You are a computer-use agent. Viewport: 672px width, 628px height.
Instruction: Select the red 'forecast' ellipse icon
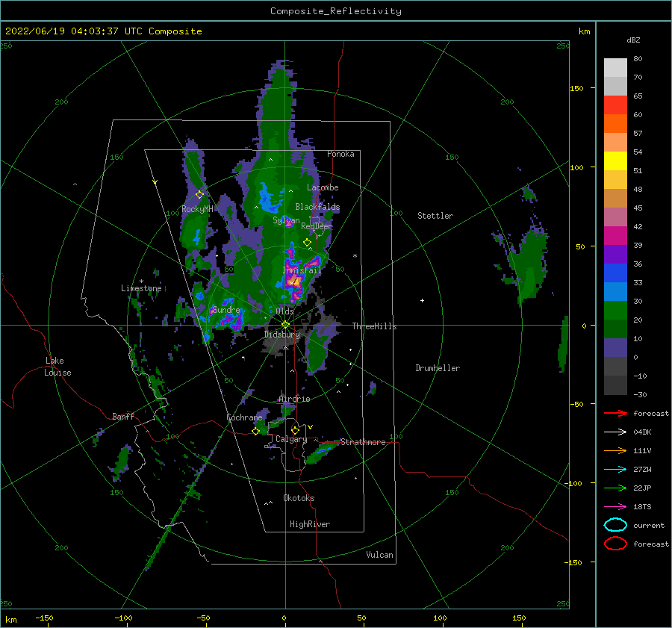[615, 544]
